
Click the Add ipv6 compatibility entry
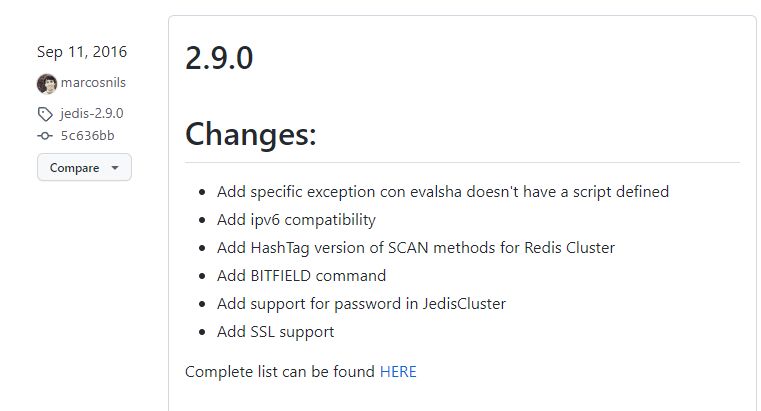[x=296, y=219]
